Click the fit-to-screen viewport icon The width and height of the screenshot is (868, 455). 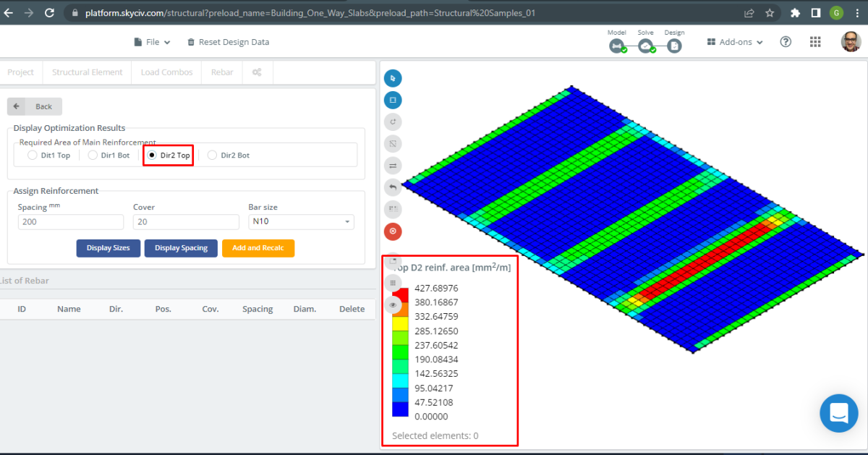click(x=393, y=143)
